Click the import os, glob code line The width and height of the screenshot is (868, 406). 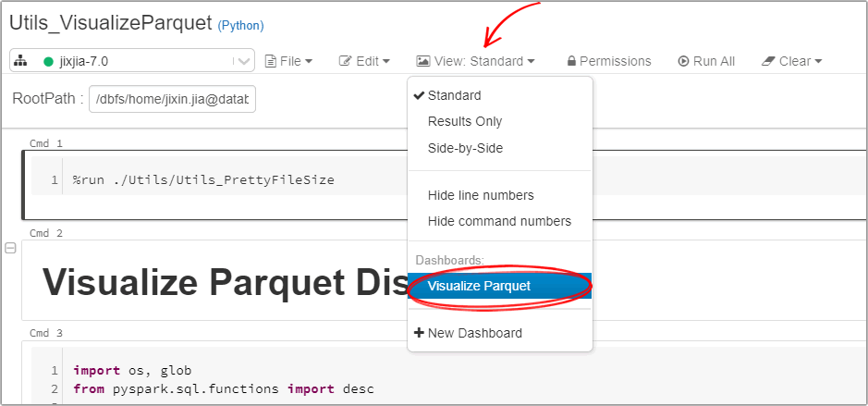point(132,370)
